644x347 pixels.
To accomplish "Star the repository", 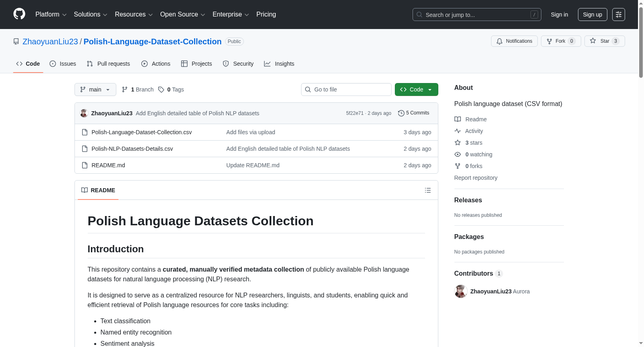I will pyautogui.click(x=605, y=41).
